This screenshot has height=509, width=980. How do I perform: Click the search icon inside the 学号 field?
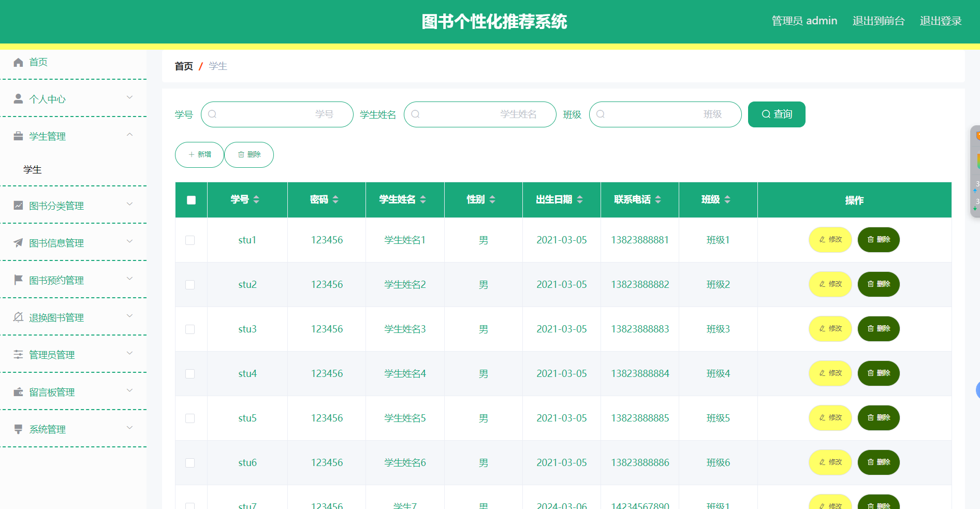(x=212, y=114)
